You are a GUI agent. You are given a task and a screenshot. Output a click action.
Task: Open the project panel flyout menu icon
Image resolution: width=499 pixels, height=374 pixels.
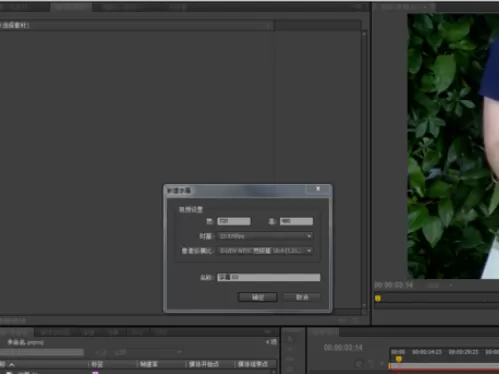[267, 332]
